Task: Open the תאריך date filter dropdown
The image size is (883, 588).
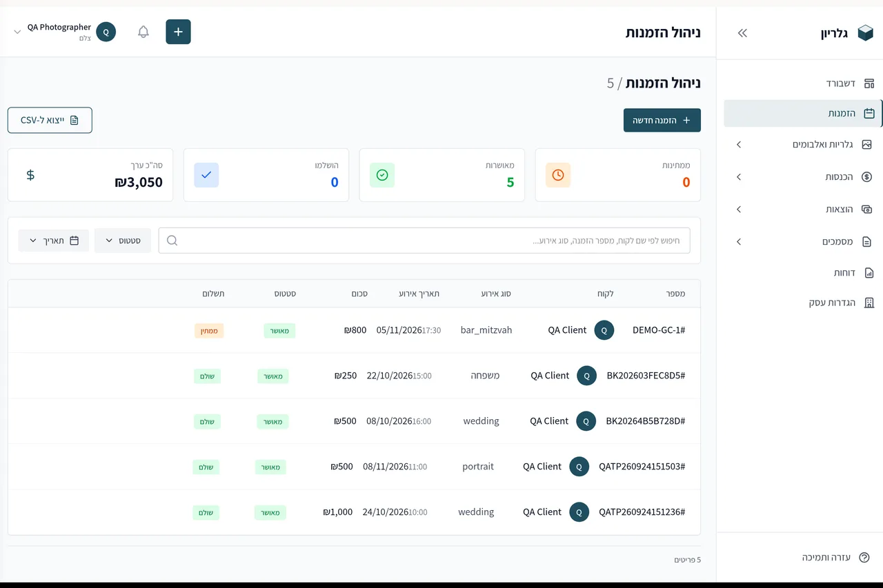Action: 53,241
